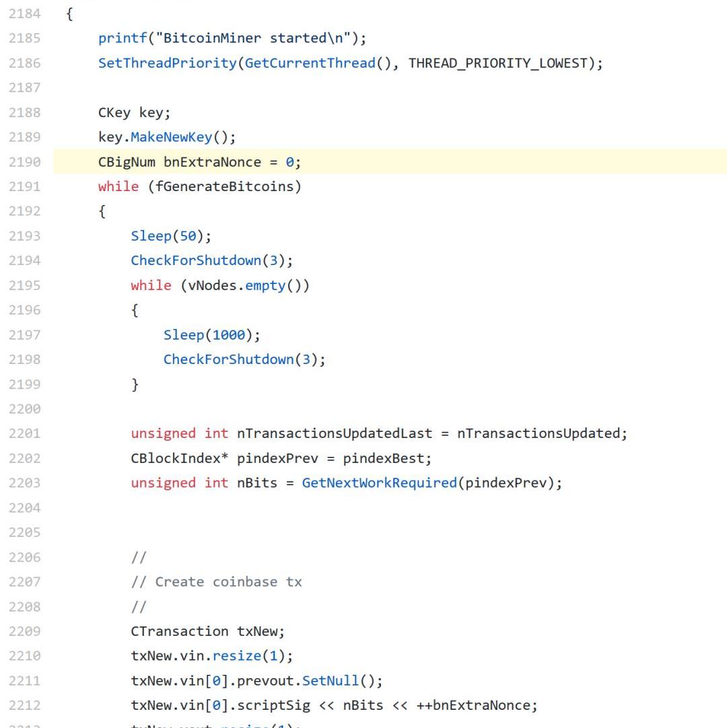Click GetNextWorkRequired function name
Viewport: 727px width, 728px height.
pyautogui.click(x=379, y=483)
